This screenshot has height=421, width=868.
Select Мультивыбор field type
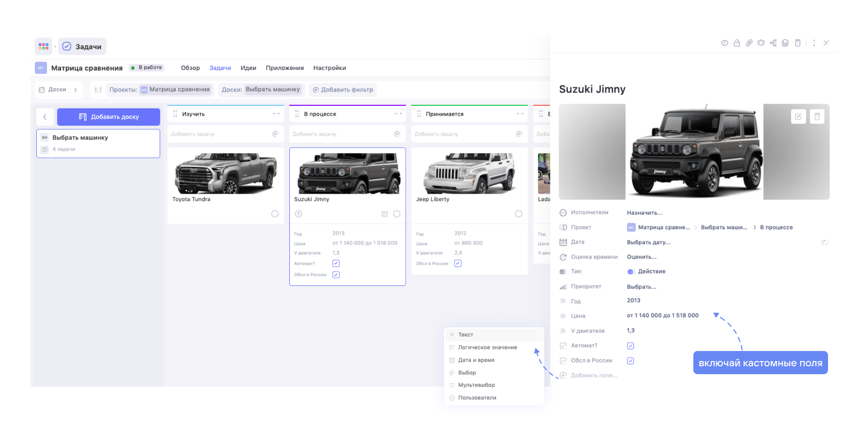point(494,385)
